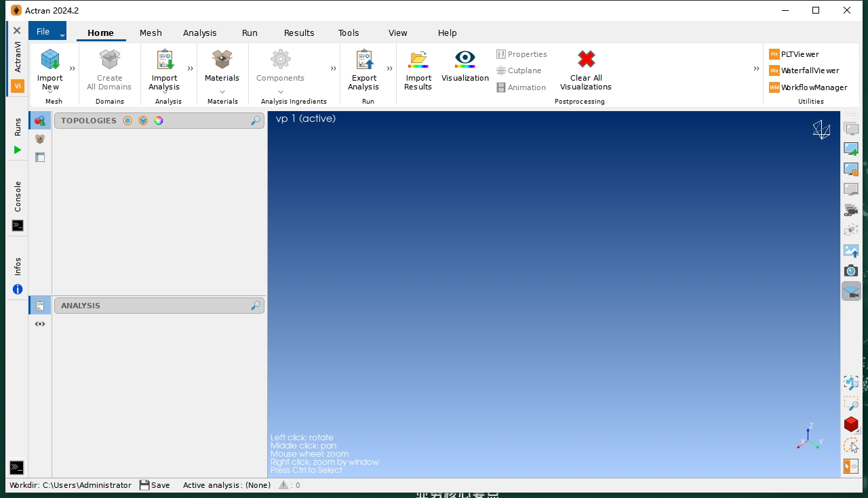Click the green Runs play icon
The width and height of the screenshot is (868, 498).
click(18, 150)
